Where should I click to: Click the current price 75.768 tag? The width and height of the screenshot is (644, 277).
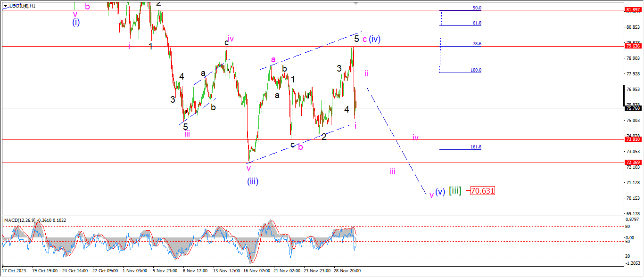tap(632, 108)
